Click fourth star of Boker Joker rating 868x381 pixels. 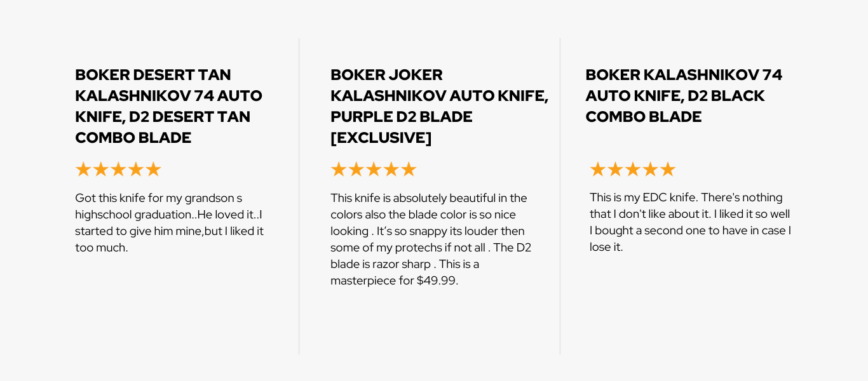click(x=391, y=170)
